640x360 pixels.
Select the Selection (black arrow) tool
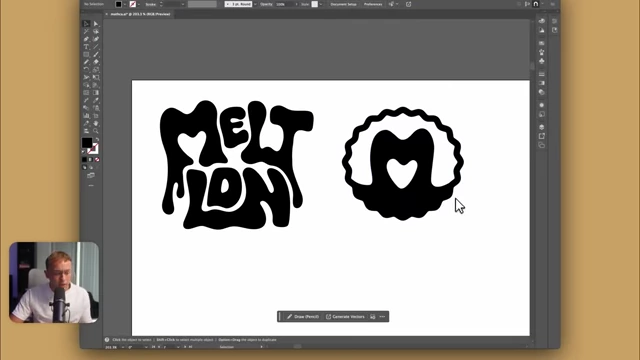[x=86, y=24]
